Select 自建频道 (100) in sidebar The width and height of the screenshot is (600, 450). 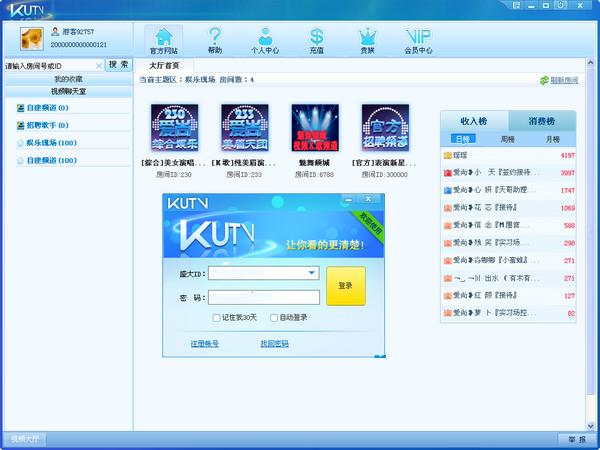(x=51, y=161)
